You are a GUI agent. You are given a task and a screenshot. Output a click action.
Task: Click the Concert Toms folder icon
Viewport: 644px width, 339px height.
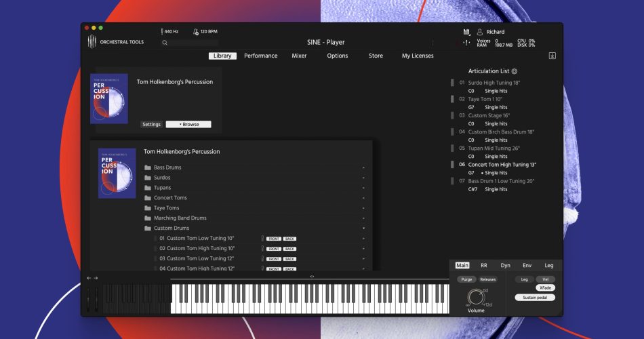pyautogui.click(x=148, y=198)
